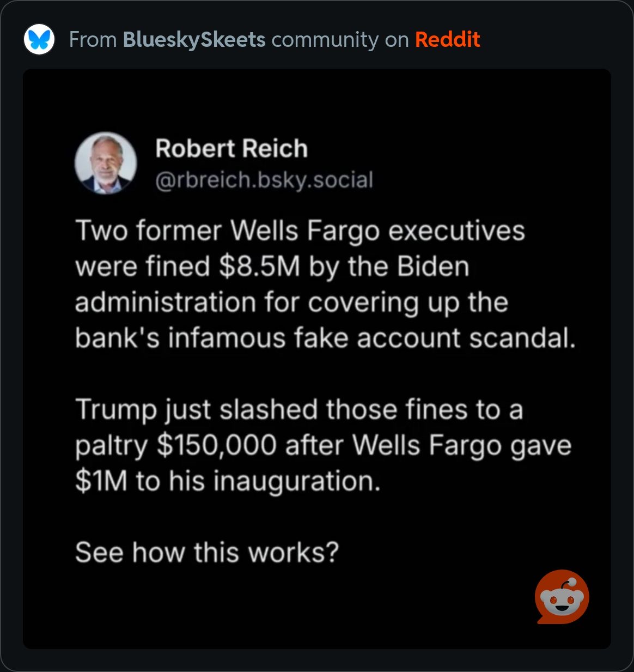This screenshot has width=634, height=672.
Task: Click the "community on" header text
Action: [x=340, y=40]
